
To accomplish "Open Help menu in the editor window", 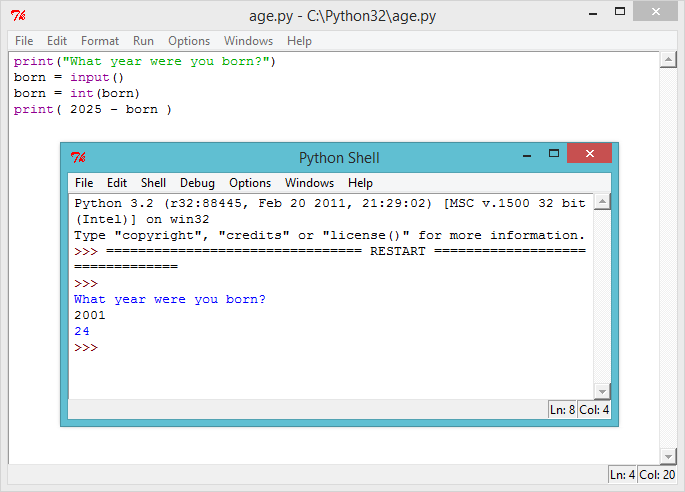I will 299,41.
